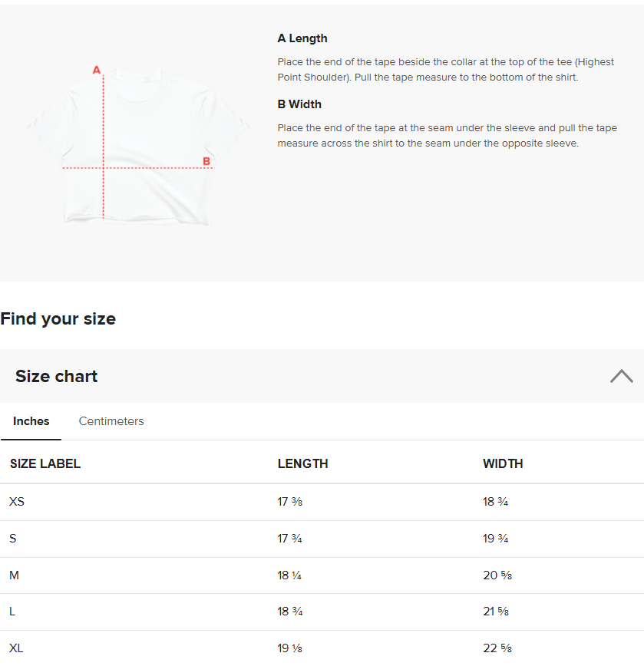Collapse the Size chart chevron arrow

click(621, 376)
